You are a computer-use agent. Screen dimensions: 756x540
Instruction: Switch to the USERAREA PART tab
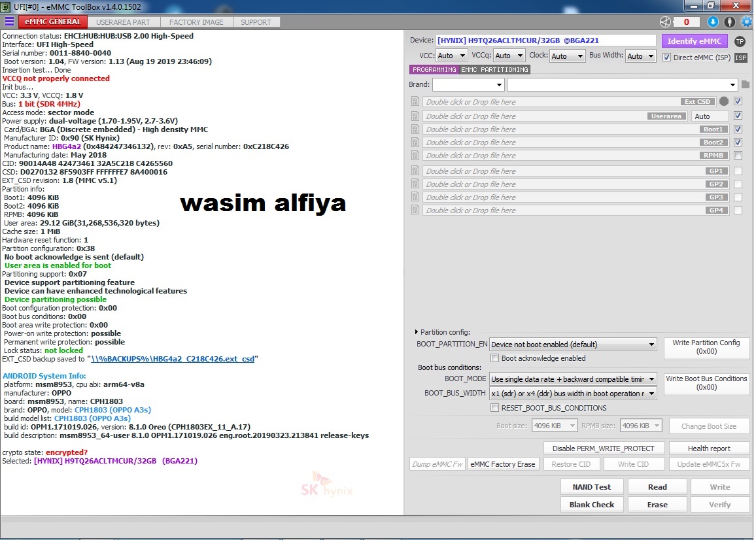(x=123, y=22)
